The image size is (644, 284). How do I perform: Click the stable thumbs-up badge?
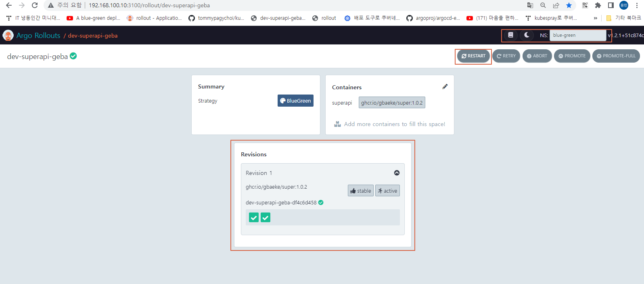(361, 191)
